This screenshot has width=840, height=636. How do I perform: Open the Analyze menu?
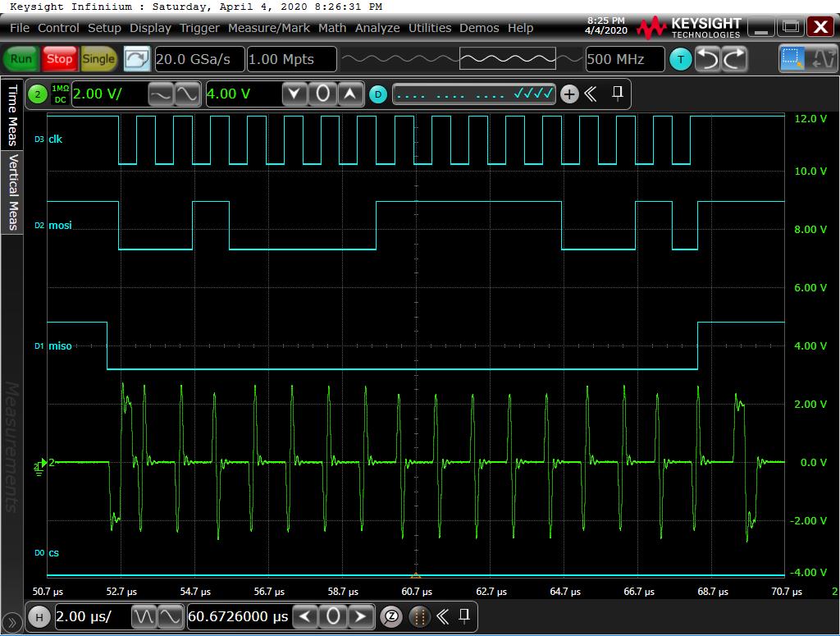pos(377,28)
